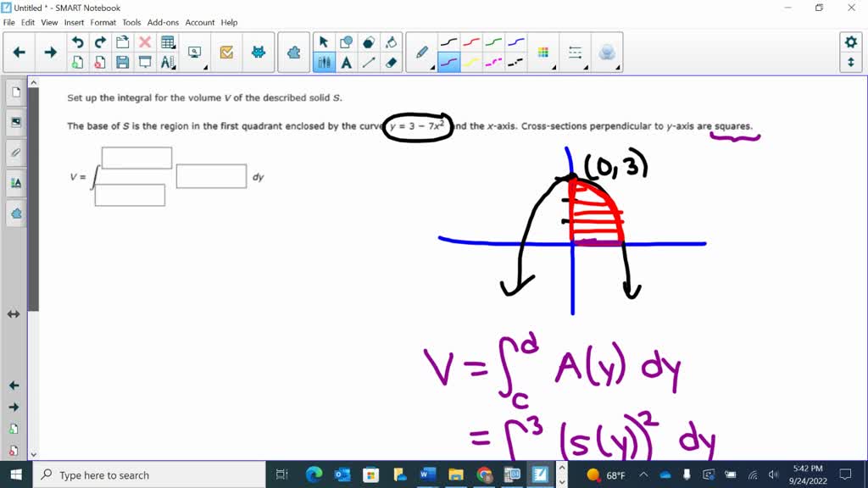Open the Page Sorter sidebar panel
This screenshot has width=868, height=488.
point(15,93)
